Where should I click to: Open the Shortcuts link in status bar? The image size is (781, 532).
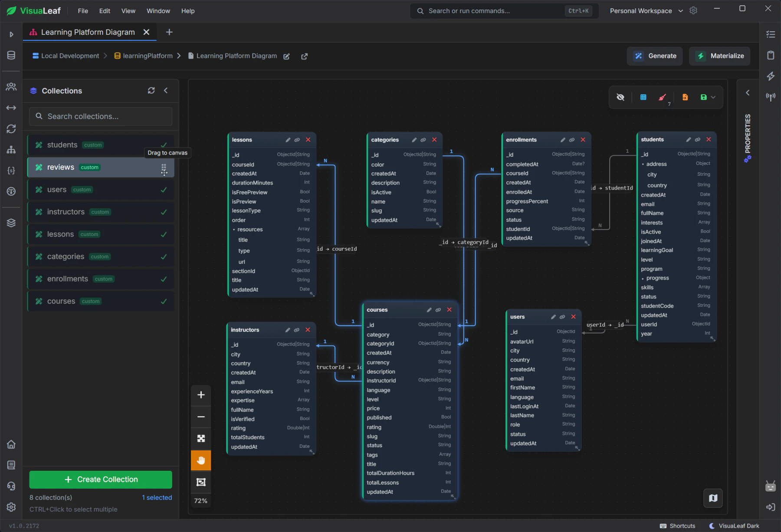[x=677, y=526]
